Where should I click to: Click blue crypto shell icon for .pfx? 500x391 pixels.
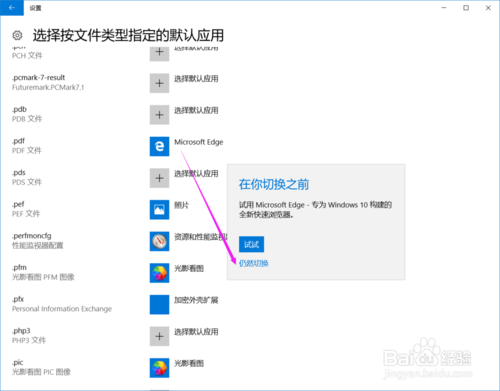point(159,305)
